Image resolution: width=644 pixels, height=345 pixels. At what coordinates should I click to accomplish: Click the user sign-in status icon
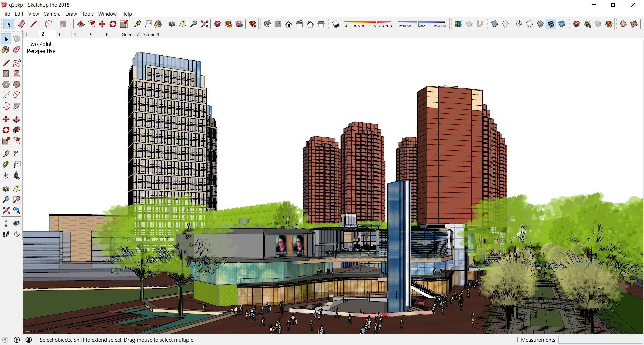[29, 340]
